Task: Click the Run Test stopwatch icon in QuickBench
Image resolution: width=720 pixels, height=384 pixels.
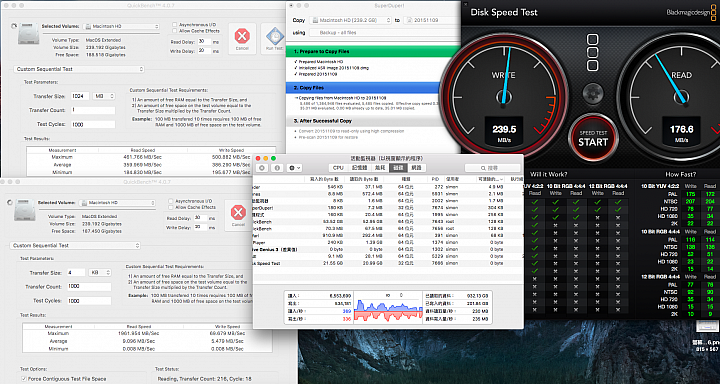Action: pyautogui.click(x=274, y=36)
